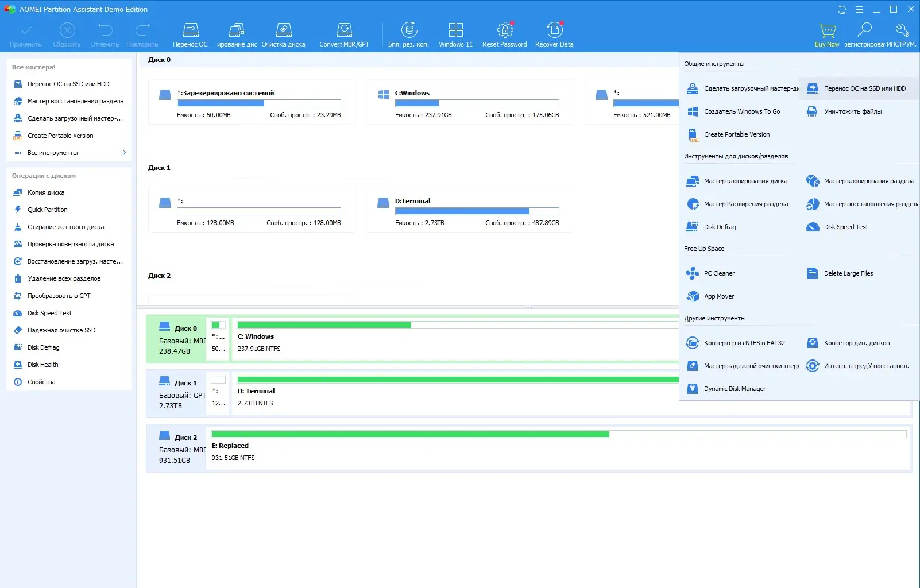The width and height of the screenshot is (920, 588).
Task: Click Перенос ОС на SSD или HDD in tools panel
Action: 859,88
